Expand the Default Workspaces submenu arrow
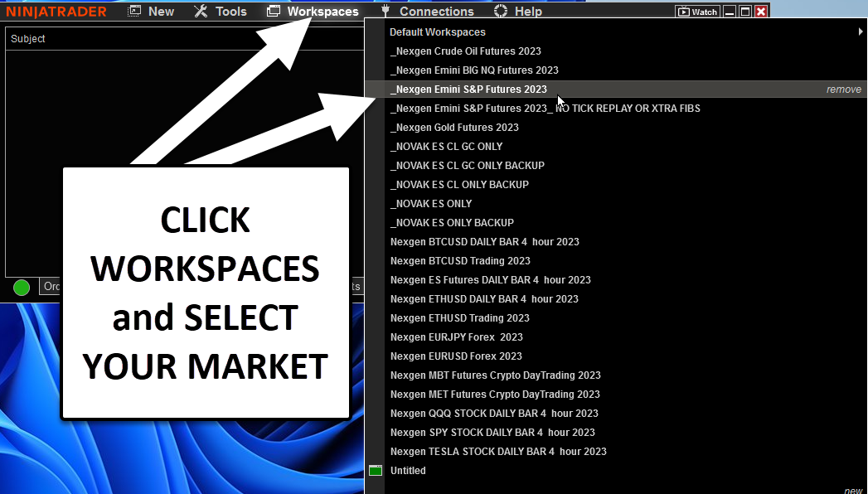Viewport: 868px width, 494px height. (861, 32)
